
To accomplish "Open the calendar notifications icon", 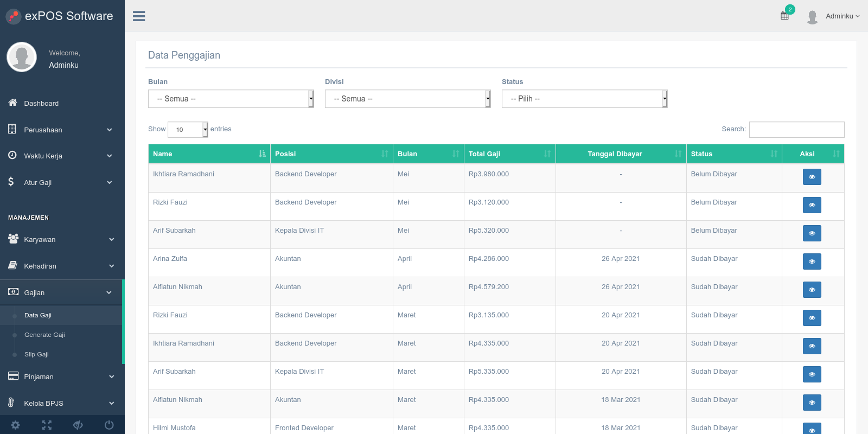I will [785, 16].
